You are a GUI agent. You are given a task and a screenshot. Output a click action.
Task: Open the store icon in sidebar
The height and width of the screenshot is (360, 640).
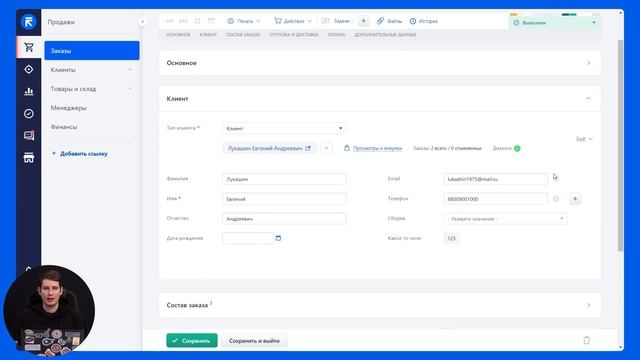29,157
